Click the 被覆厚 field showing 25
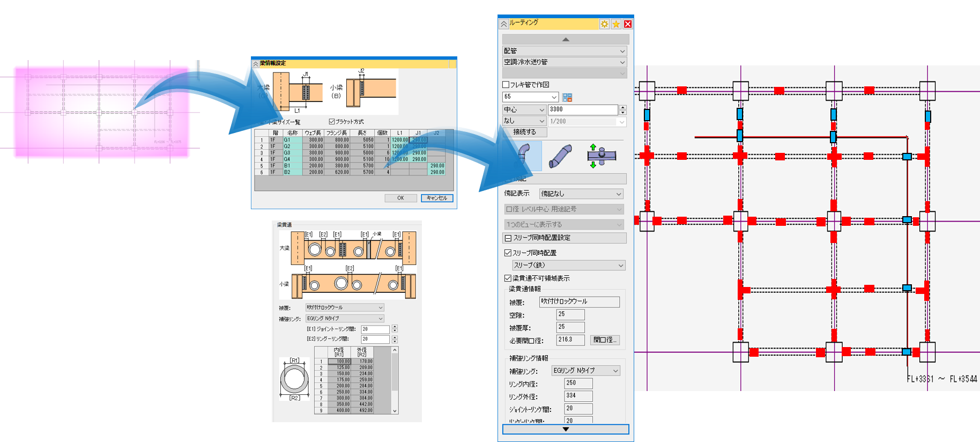Screen dimensions: 980x442 click(570, 327)
